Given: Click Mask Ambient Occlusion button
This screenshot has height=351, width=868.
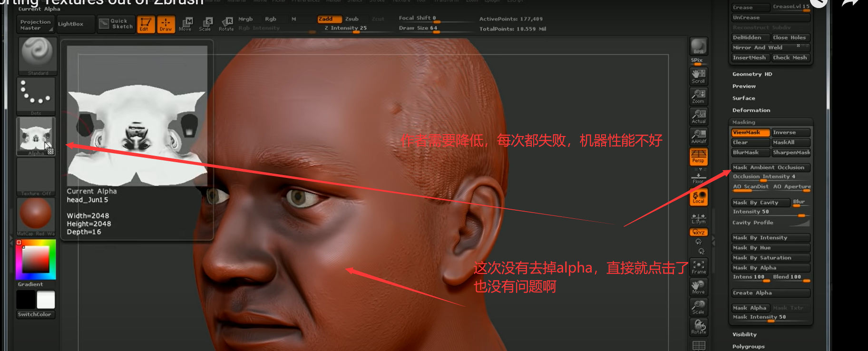Looking at the screenshot, I should (x=770, y=167).
